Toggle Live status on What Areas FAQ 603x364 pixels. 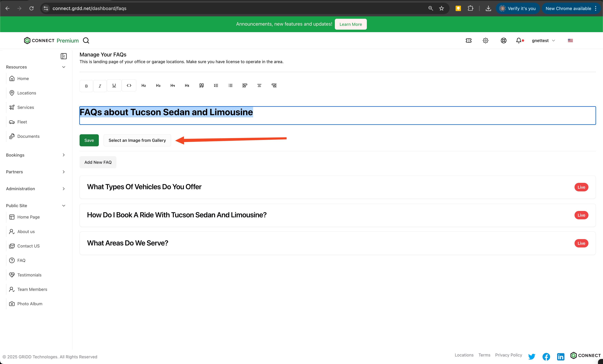point(581,243)
